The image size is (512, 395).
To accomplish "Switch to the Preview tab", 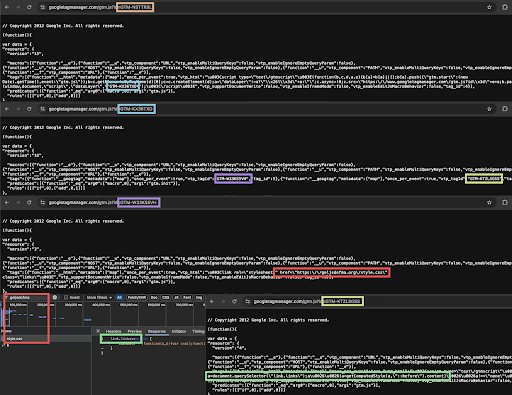I will 135,331.
